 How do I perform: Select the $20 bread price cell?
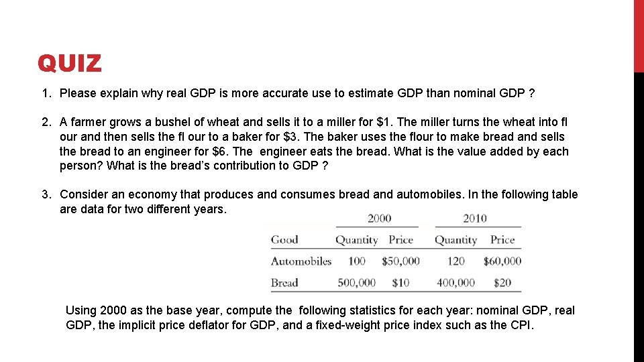(502, 283)
